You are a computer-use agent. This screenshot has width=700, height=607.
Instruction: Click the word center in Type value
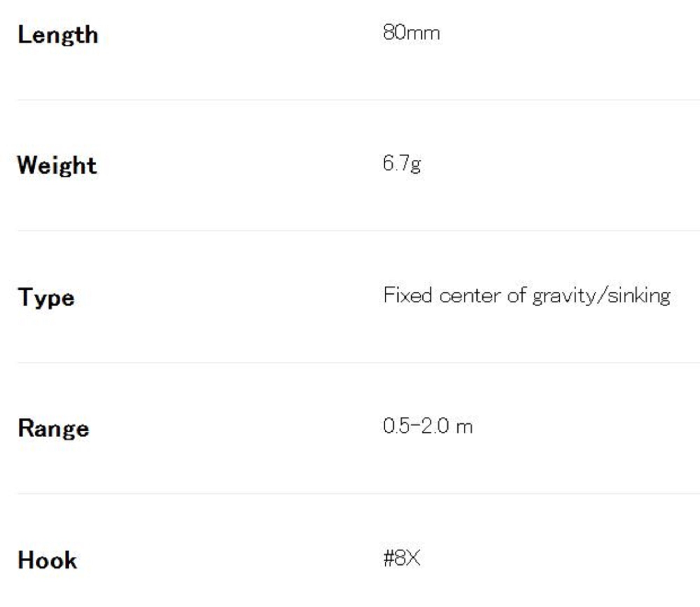pyautogui.click(x=470, y=296)
